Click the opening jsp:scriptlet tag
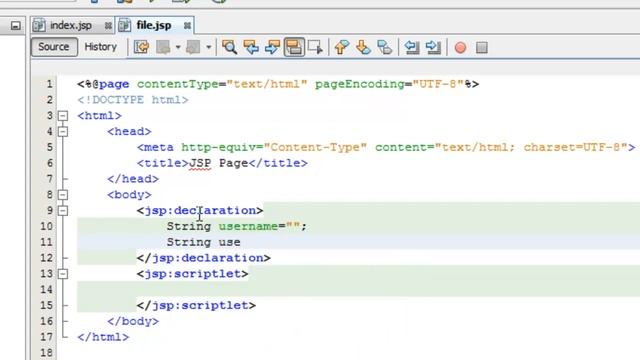The height and width of the screenshot is (360, 640). (x=192, y=273)
